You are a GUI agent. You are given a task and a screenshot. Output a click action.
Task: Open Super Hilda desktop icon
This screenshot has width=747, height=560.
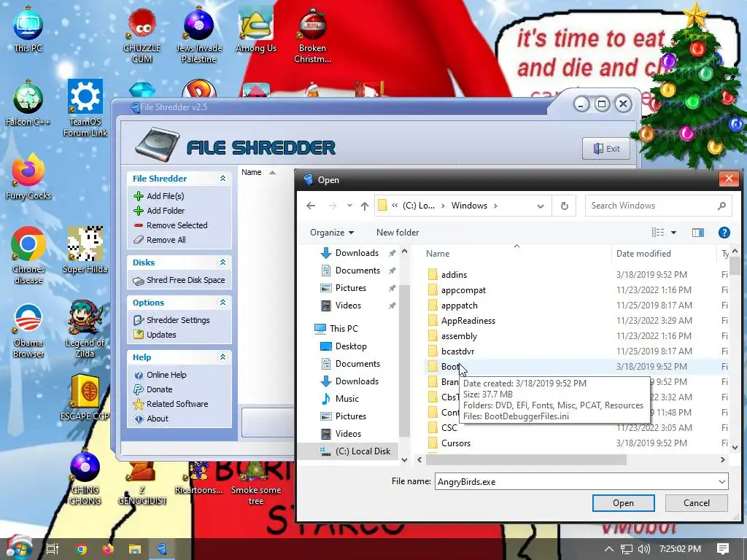[85, 250]
